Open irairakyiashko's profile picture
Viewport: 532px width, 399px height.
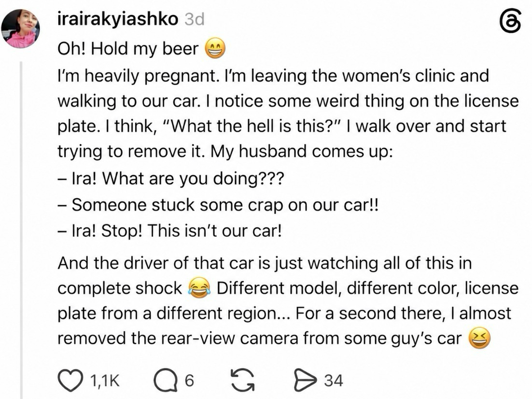(x=20, y=28)
